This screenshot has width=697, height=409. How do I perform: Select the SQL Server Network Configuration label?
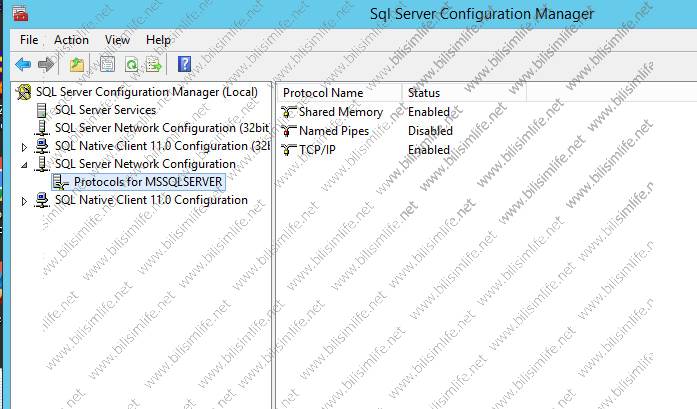pyautogui.click(x=145, y=164)
